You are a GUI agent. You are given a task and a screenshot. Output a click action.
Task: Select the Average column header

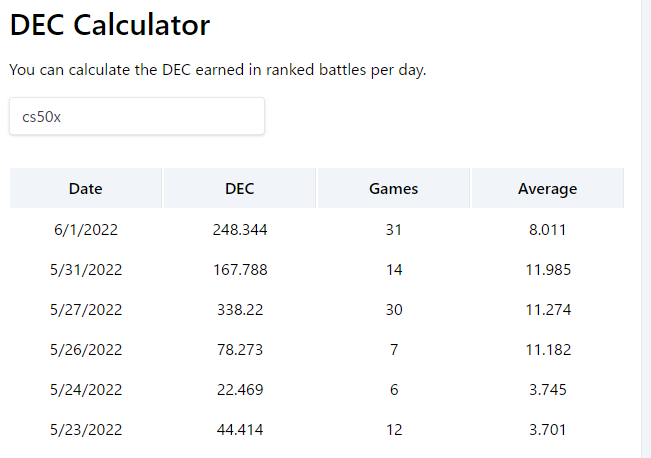548,189
